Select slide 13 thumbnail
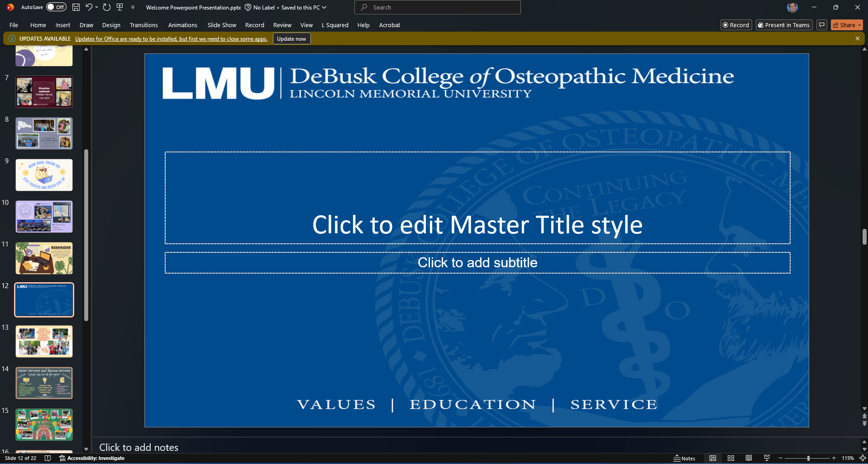868x464 pixels. click(x=44, y=341)
